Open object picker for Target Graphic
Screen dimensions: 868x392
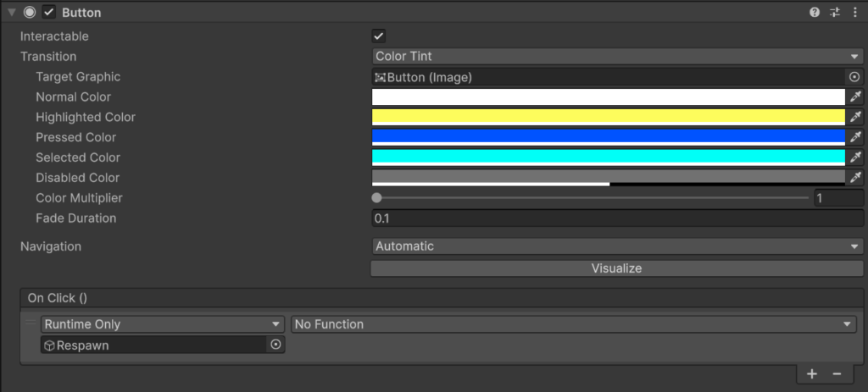click(x=854, y=77)
